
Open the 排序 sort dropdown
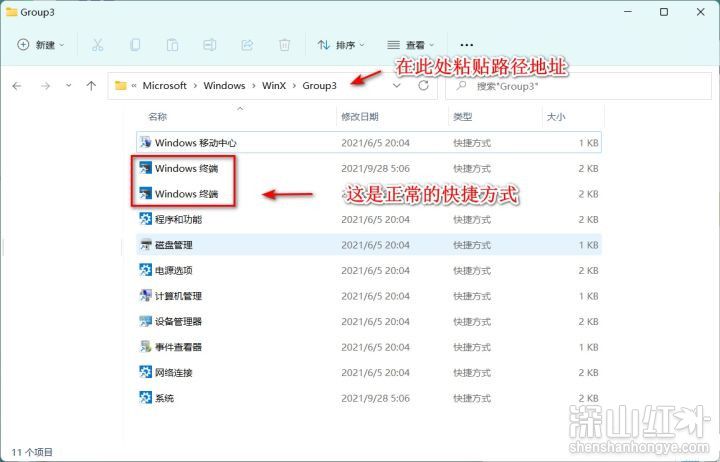pyautogui.click(x=341, y=45)
